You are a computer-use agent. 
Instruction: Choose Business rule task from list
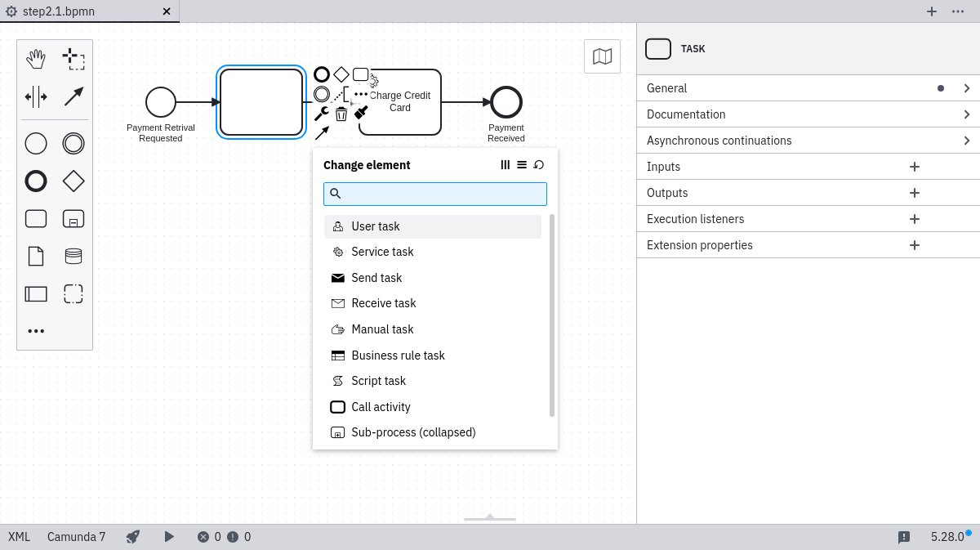(x=433, y=355)
